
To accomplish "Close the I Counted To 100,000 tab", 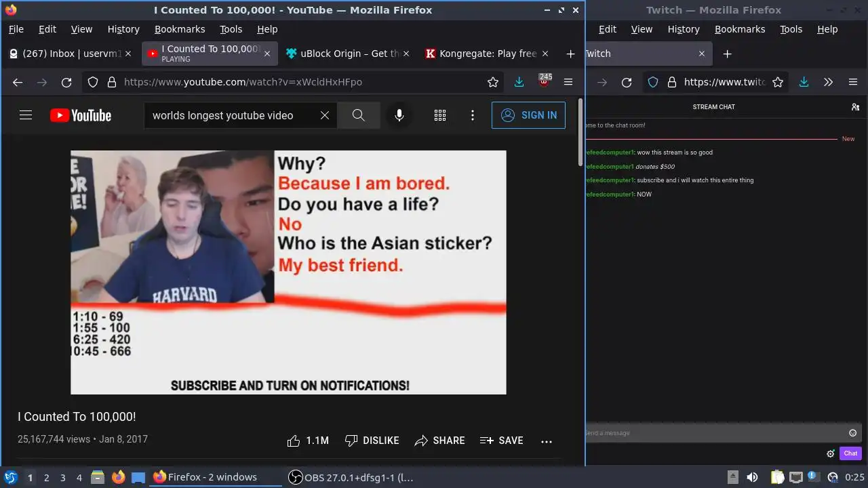I will [x=267, y=54].
